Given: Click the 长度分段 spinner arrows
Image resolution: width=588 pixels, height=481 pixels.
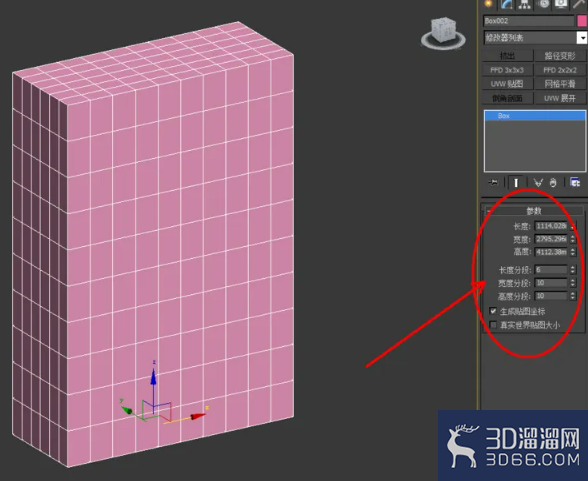Looking at the screenshot, I should click(x=573, y=270).
